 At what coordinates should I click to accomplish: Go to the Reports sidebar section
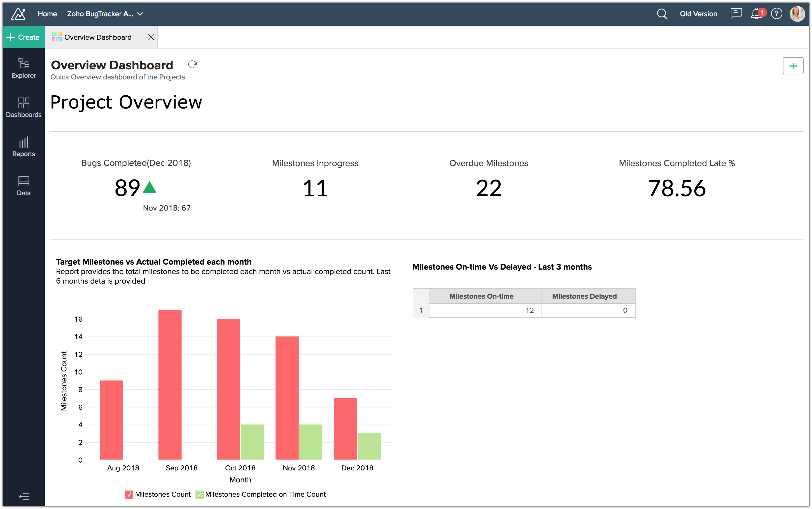click(24, 147)
